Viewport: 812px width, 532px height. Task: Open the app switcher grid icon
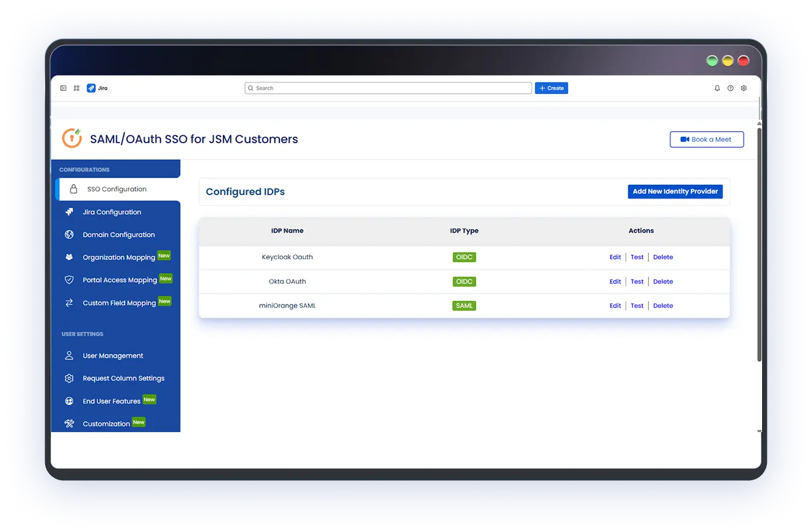(76, 88)
